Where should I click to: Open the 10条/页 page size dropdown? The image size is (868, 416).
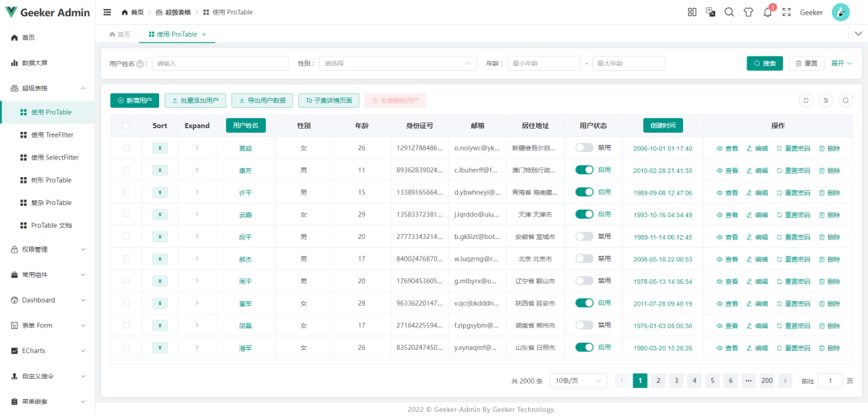[578, 381]
